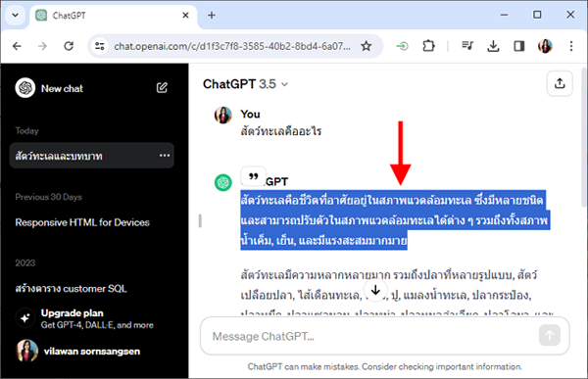Screen dimensions: 588x379
Task: Click the send message arrow button
Action: (550, 335)
